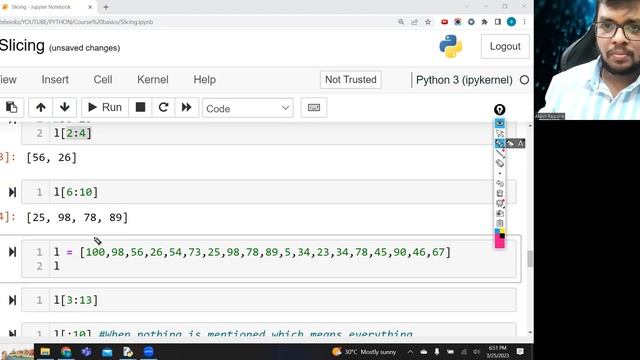Open the Help menu
The height and width of the screenshot is (360, 640).
click(204, 80)
